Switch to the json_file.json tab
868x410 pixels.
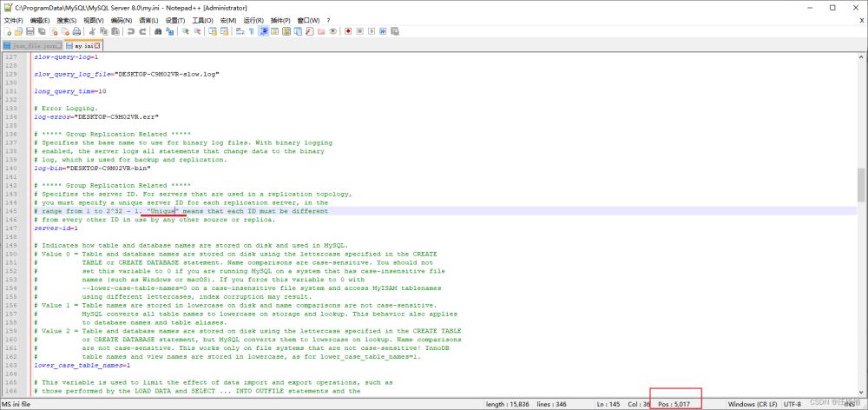pyautogui.click(x=33, y=45)
